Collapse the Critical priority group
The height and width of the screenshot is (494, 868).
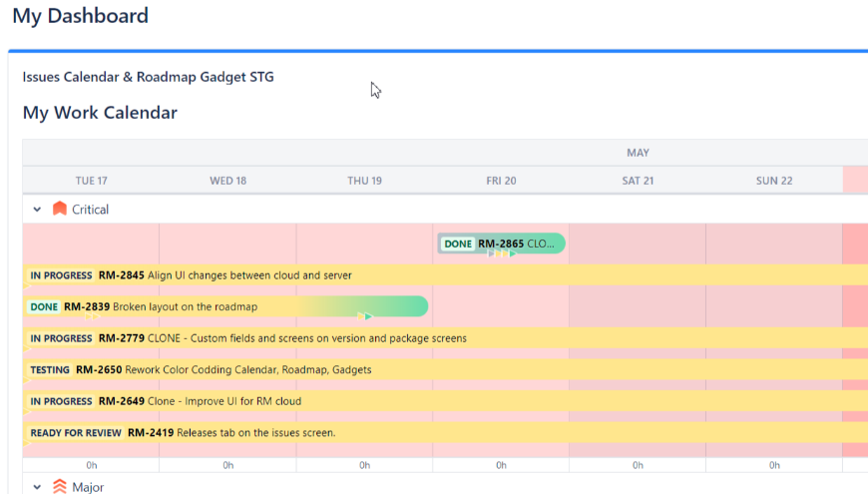pos(38,210)
